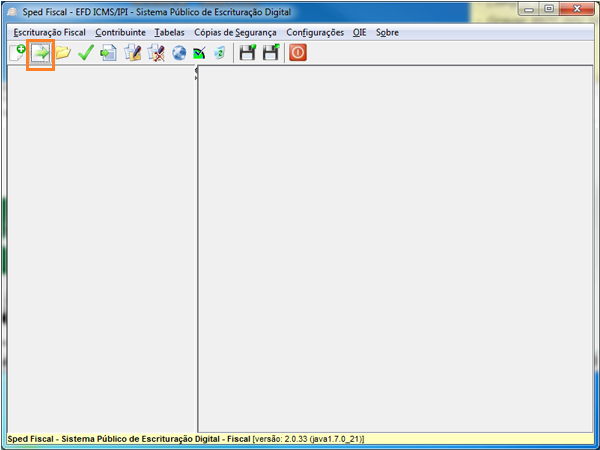This screenshot has width=600, height=450.
Task: Minimize the Sped Fiscal window
Action: (529, 9)
